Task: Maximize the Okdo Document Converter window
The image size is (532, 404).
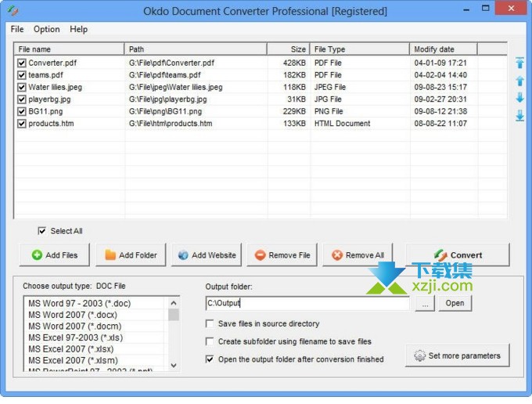Action: click(x=486, y=9)
